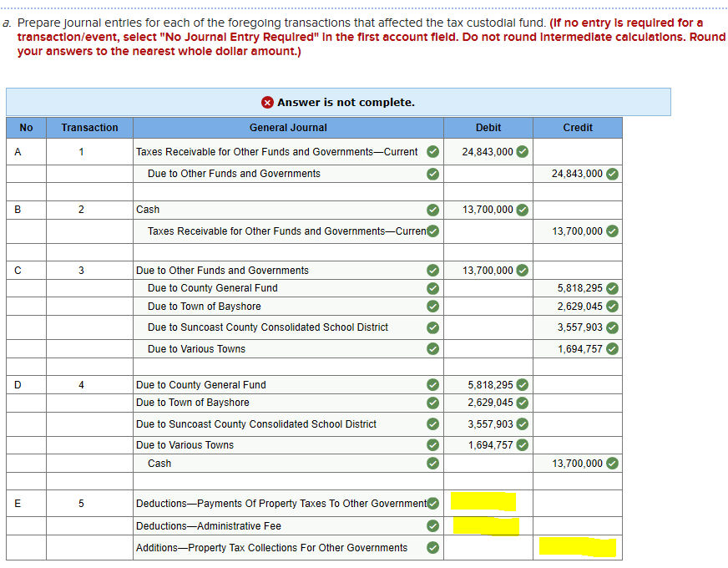This screenshot has width=728, height=568.
Task: Click the debit field for Deductions—Payments Of Property Taxes
Action: [x=488, y=504]
